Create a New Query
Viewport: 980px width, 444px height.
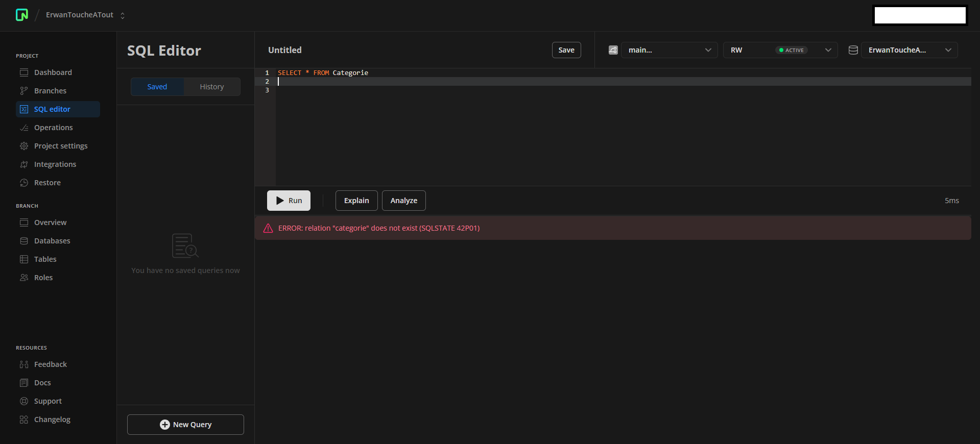click(x=185, y=425)
